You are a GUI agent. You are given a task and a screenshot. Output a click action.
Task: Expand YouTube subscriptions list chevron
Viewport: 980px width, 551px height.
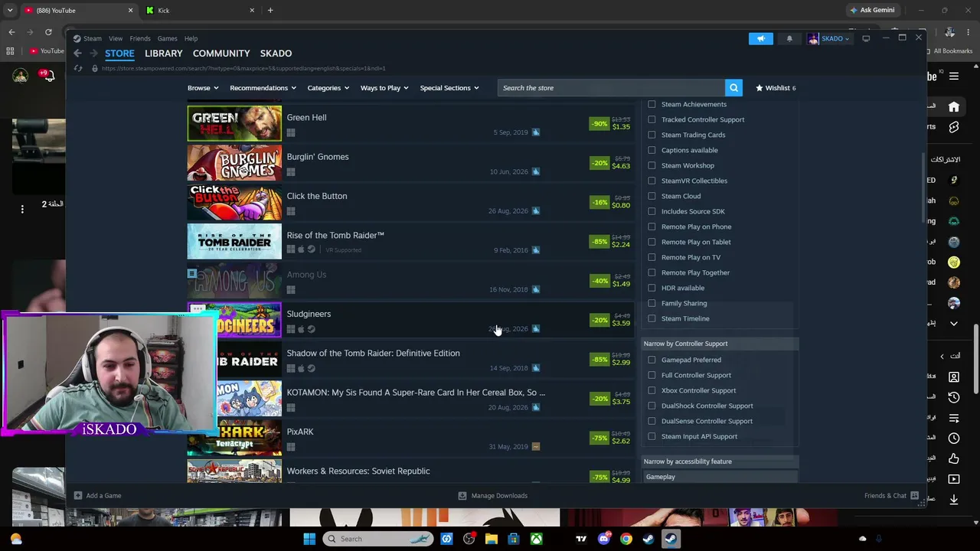point(954,324)
